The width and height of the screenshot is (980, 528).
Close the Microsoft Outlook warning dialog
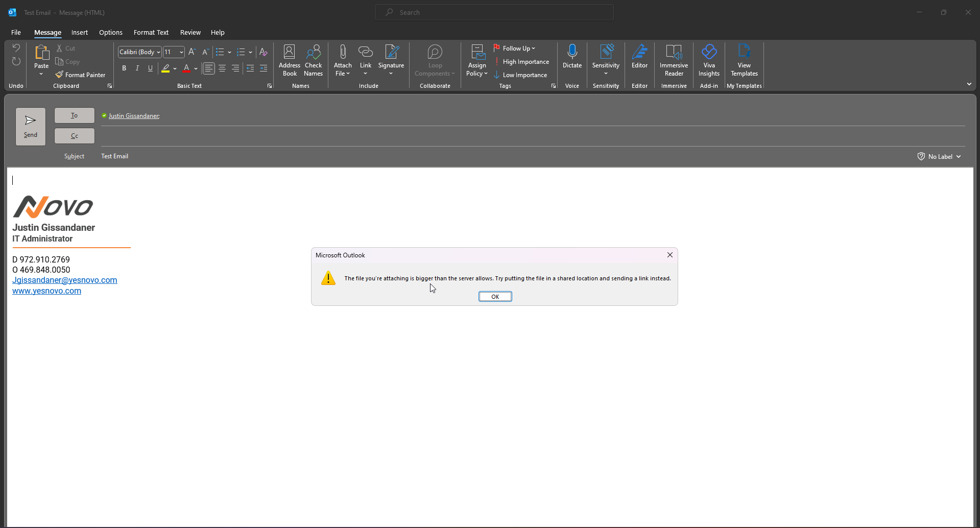(x=670, y=255)
